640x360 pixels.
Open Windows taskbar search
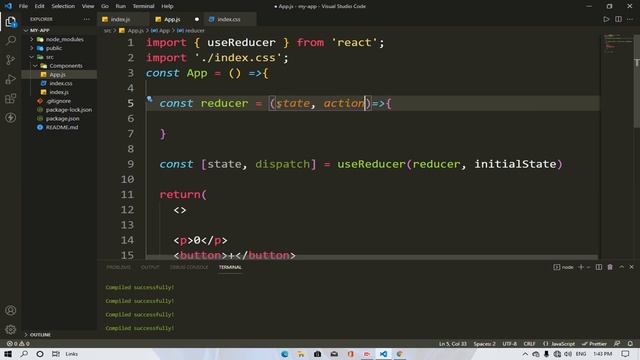click(x=24, y=354)
